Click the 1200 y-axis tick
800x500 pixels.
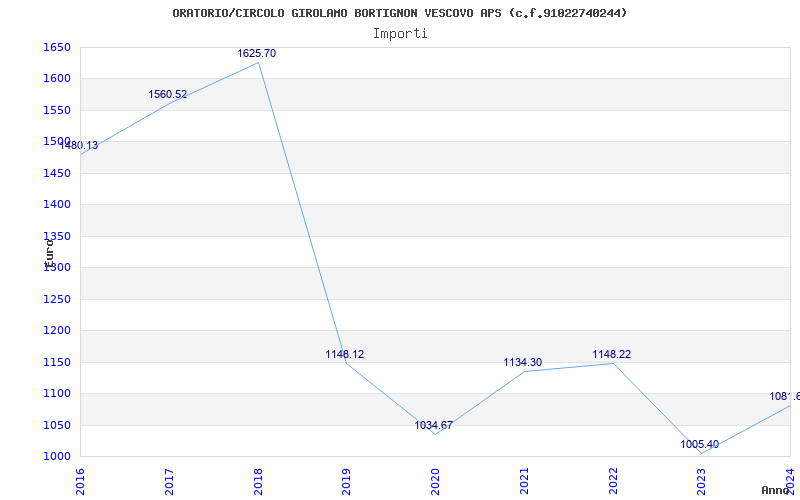(57, 331)
